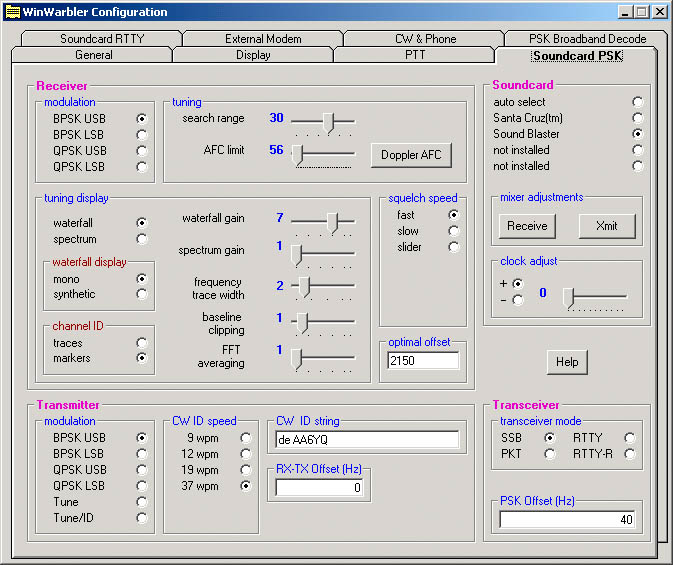This screenshot has width=673, height=565.
Task: Open the Soundcard RTTY tab
Action: point(101,39)
